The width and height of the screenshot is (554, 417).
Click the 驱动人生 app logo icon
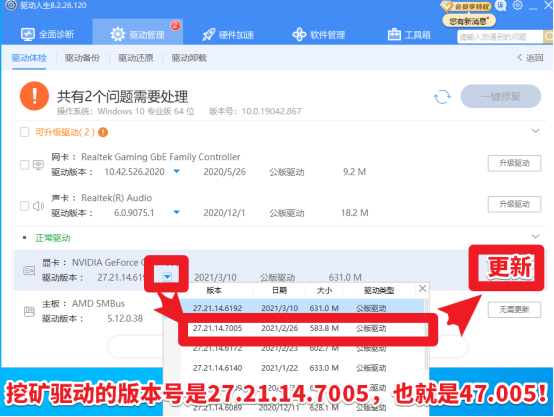coord(11,5)
